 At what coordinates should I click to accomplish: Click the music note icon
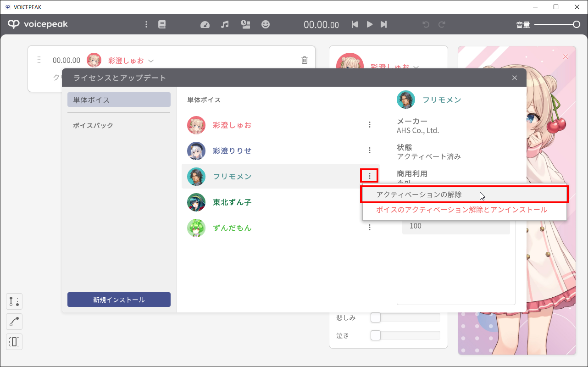click(x=225, y=24)
